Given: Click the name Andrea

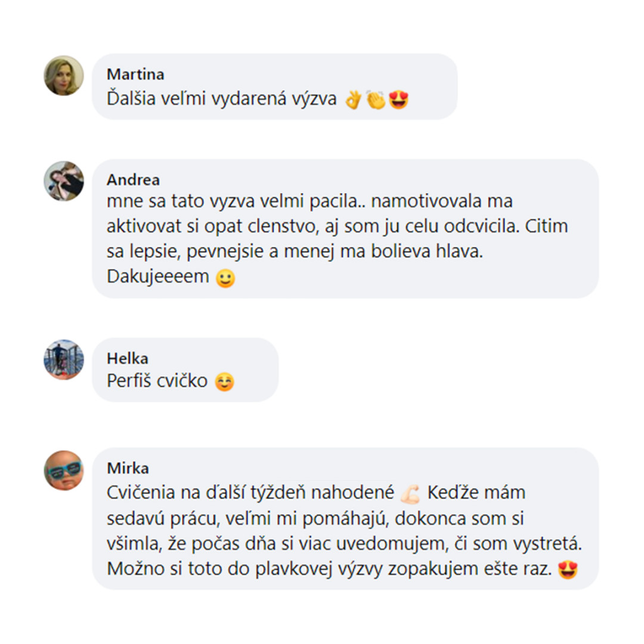Looking at the screenshot, I should (133, 180).
